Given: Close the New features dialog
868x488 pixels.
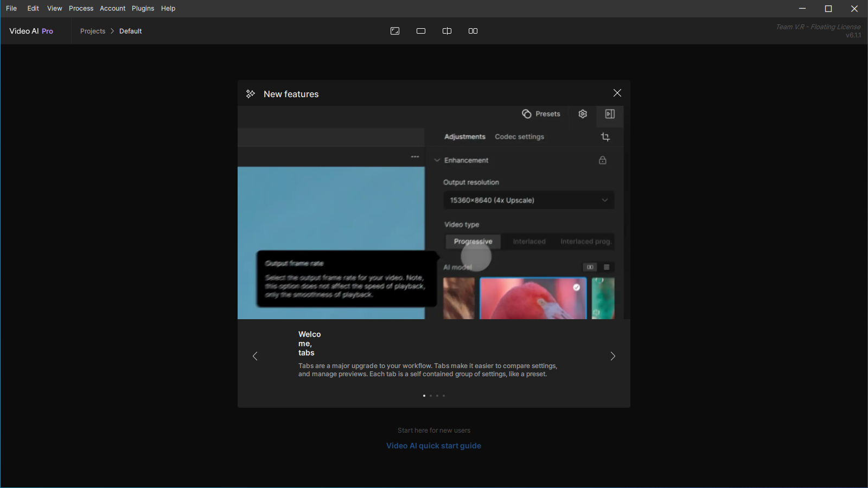Looking at the screenshot, I should (x=617, y=93).
